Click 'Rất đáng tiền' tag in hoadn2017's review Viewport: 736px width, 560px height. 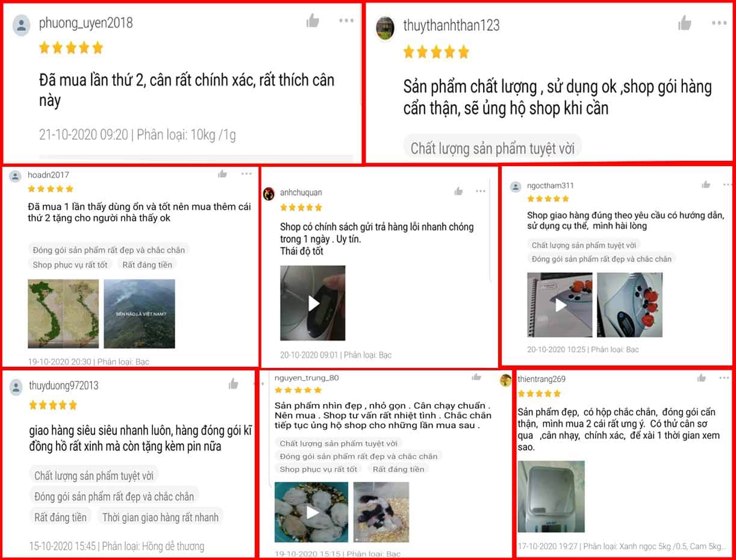[x=147, y=264]
